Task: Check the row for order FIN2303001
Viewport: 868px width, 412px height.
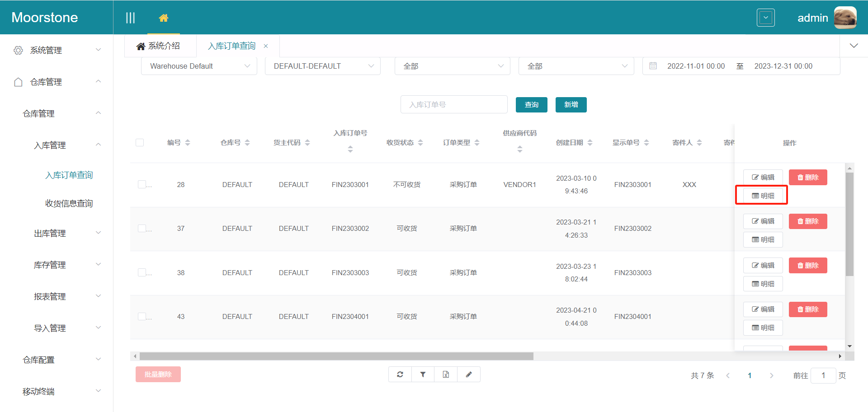Action: coord(142,184)
